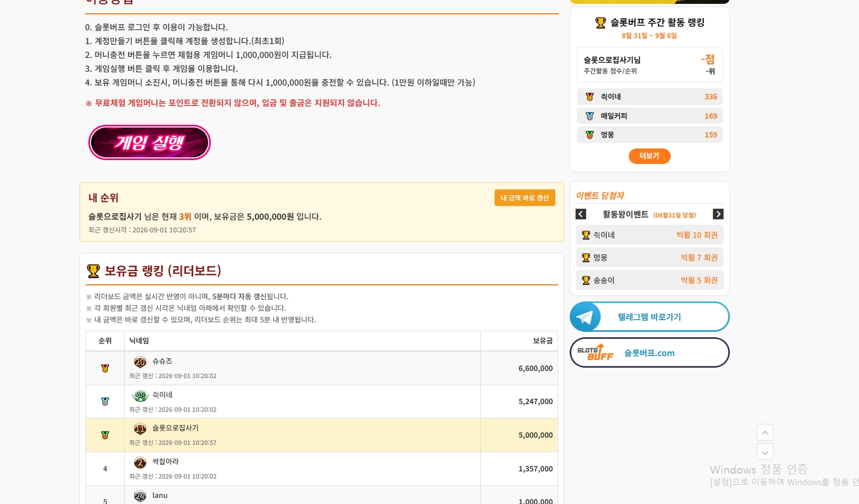The height and width of the screenshot is (504, 859).
Task: Click trophy icon in 빅휠 7 회권 row
Action: pyautogui.click(x=586, y=258)
